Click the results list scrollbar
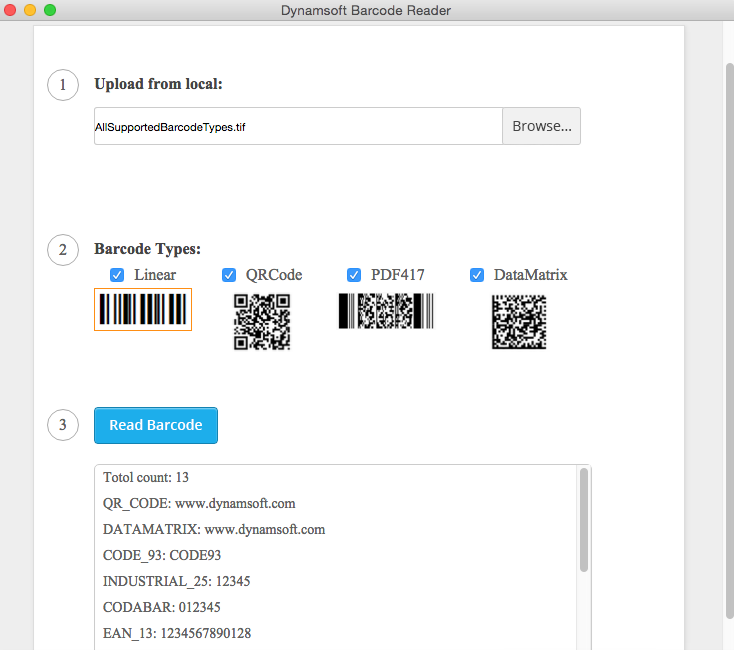This screenshot has width=734, height=650. (583, 520)
